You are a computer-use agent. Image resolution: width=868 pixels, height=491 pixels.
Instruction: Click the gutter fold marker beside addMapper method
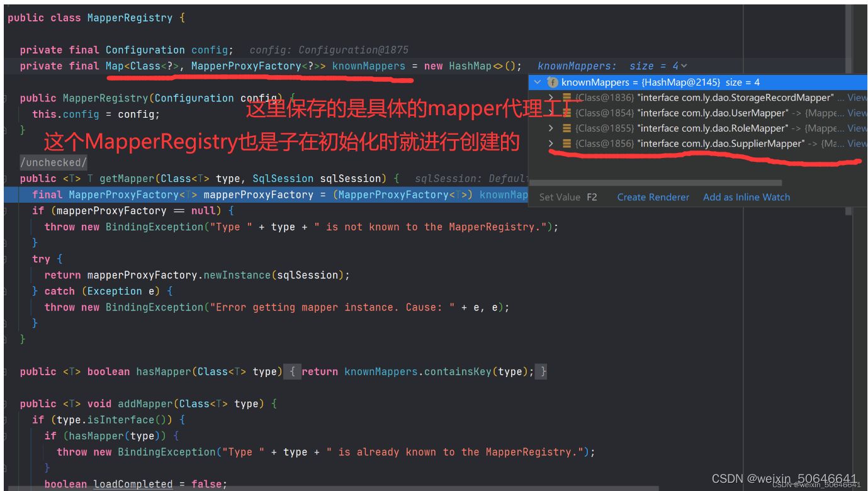point(5,404)
